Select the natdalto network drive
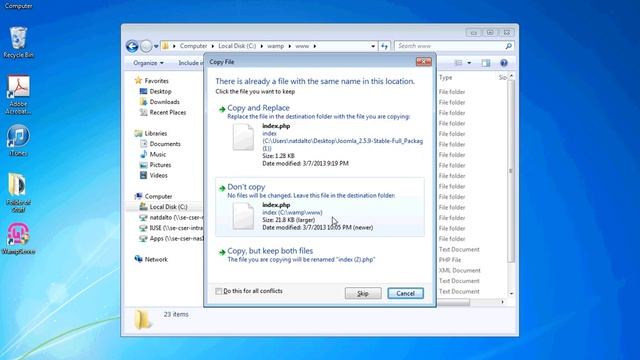The width and height of the screenshot is (640, 360). pyautogui.click(x=171, y=218)
